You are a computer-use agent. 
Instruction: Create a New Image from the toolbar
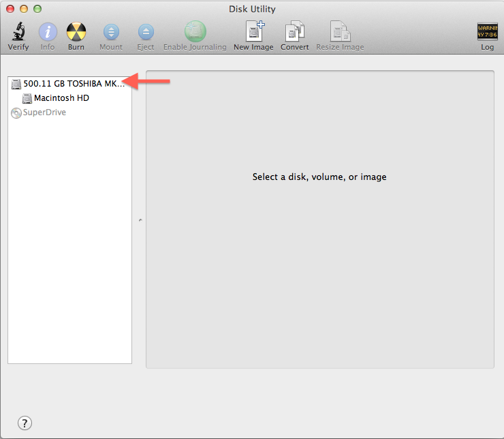(253, 32)
